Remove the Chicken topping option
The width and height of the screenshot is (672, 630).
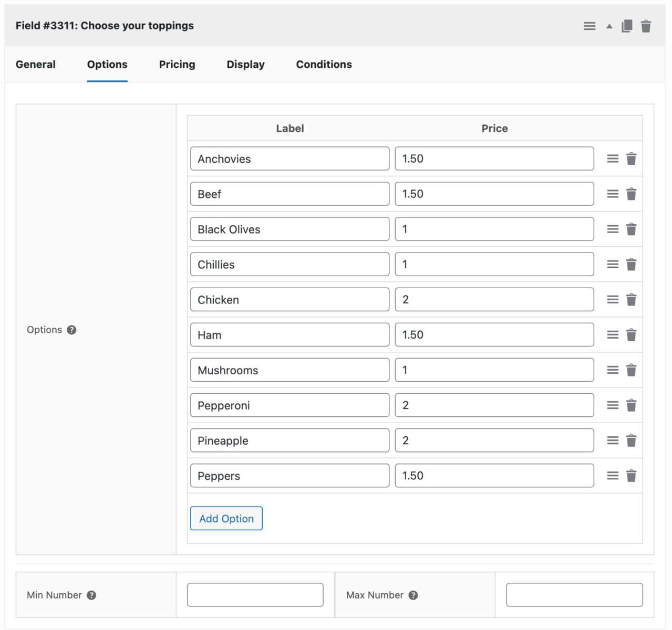coord(631,299)
